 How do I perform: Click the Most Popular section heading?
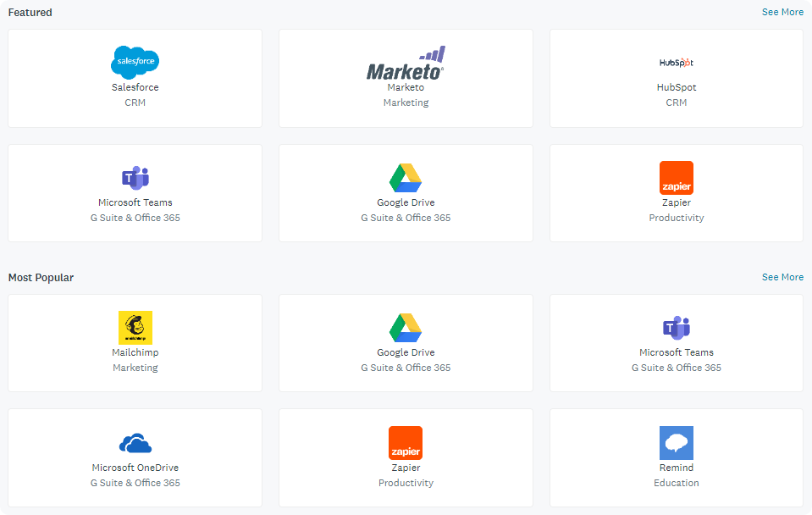41,278
